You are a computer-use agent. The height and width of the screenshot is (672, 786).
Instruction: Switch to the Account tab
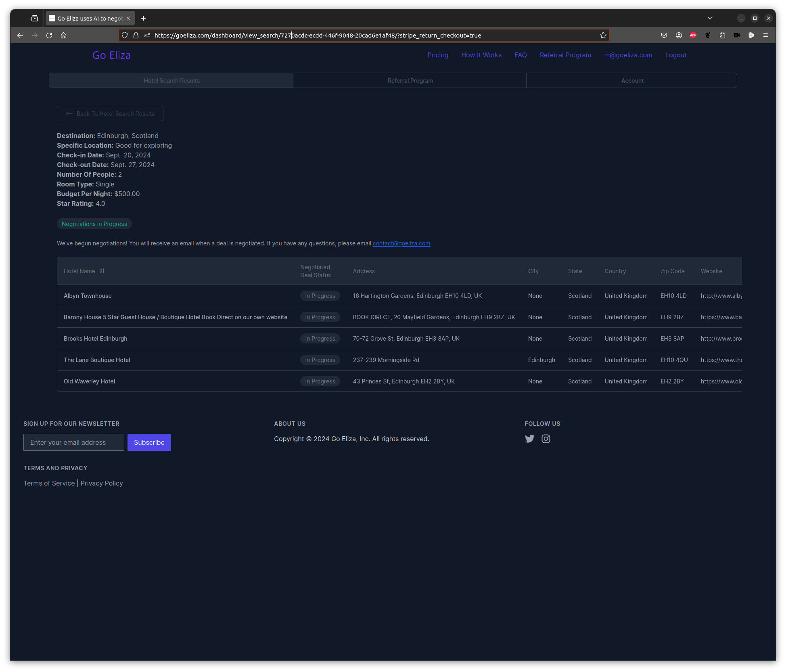[x=632, y=81]
